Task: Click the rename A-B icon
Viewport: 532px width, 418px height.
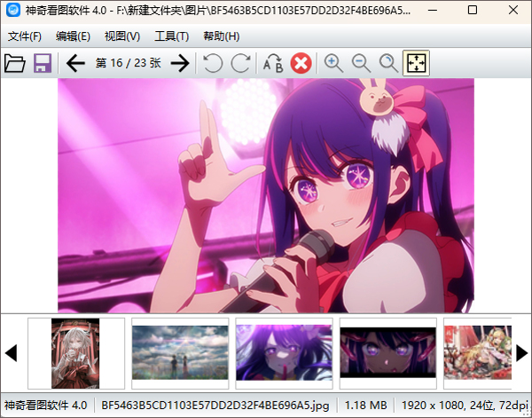Action: 273,63
